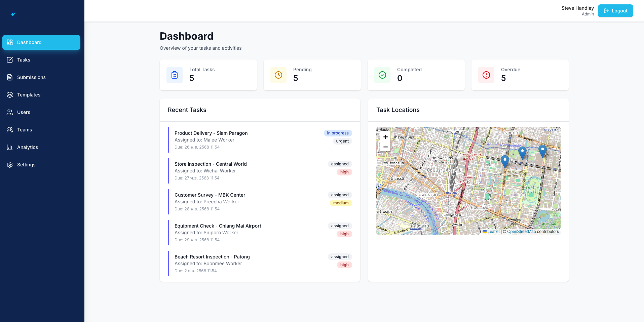Select the 'urgent' priority badge
Viewport: 644px width, 322px height.
click(x=342, y=141)
